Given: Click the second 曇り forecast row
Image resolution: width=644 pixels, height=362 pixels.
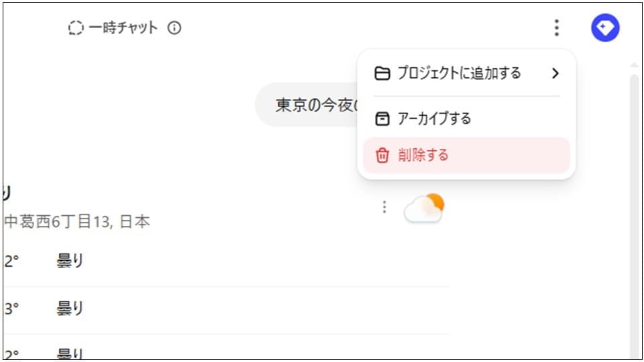Looking at the screenshot, I should coord(226,310).
